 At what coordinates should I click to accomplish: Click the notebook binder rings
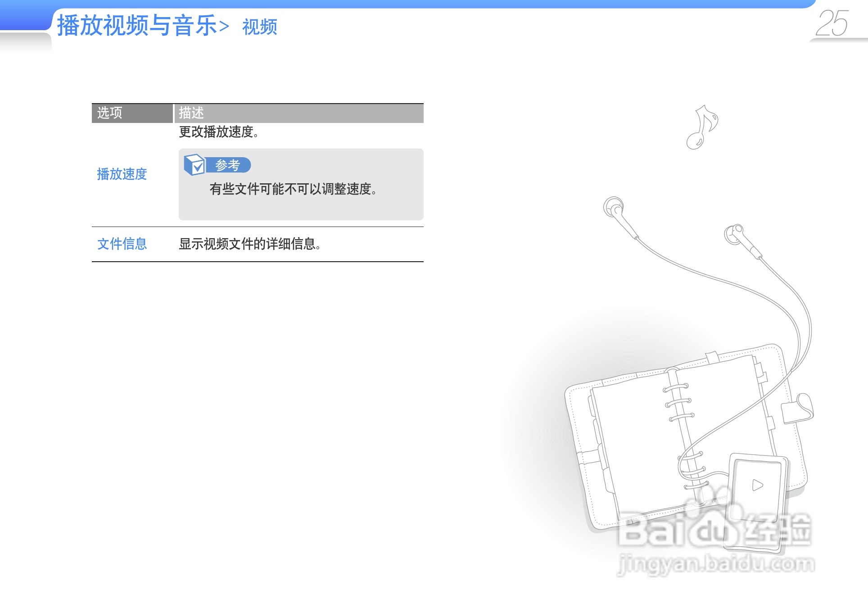click(x=678, y=401)
